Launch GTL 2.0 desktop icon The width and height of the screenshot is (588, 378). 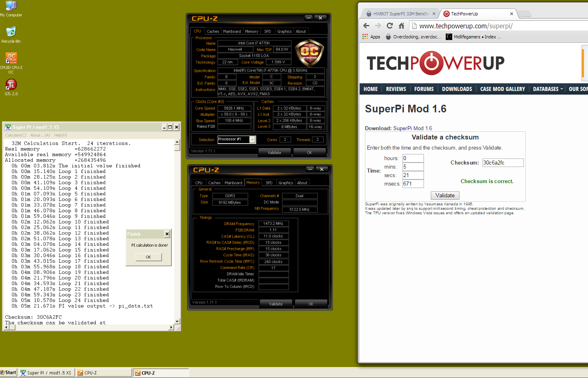pyautogui.click(x=11, y=85)
